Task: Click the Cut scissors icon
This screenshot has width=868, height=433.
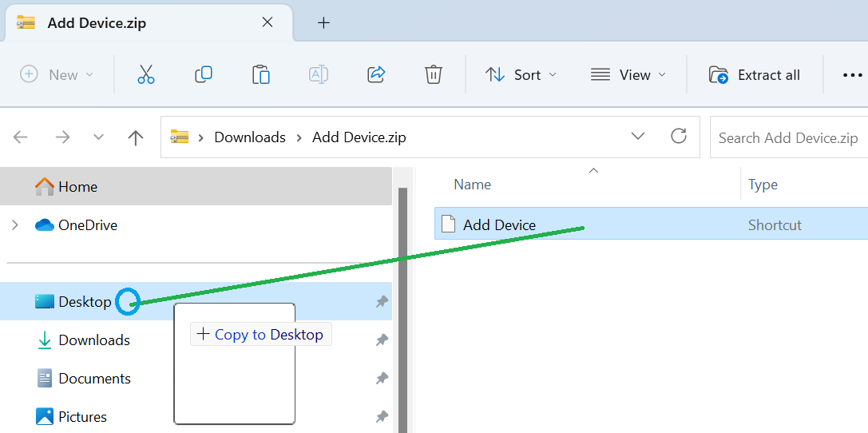Action: (145, 74)
